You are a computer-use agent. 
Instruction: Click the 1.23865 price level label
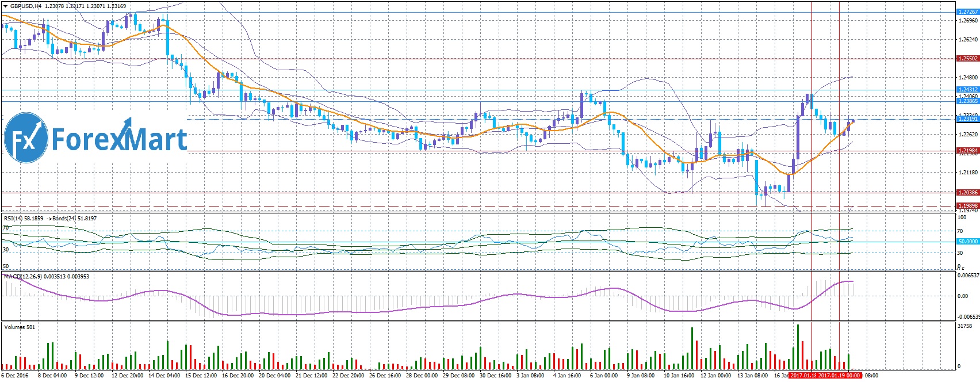click(x=968, y=101)
